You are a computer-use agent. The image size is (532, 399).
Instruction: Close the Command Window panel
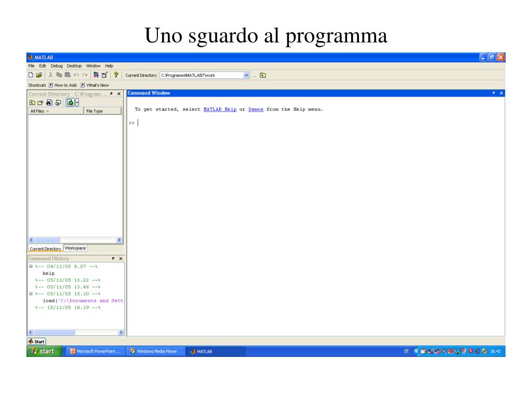501,93
